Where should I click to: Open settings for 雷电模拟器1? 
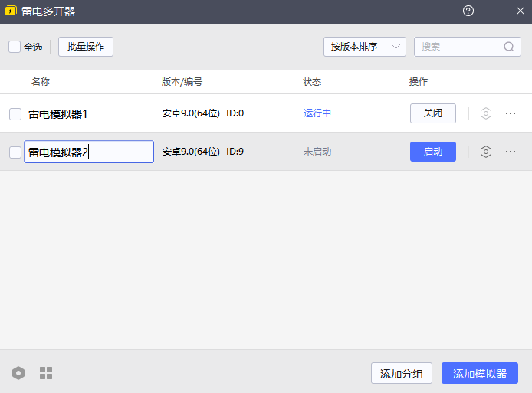485,113
